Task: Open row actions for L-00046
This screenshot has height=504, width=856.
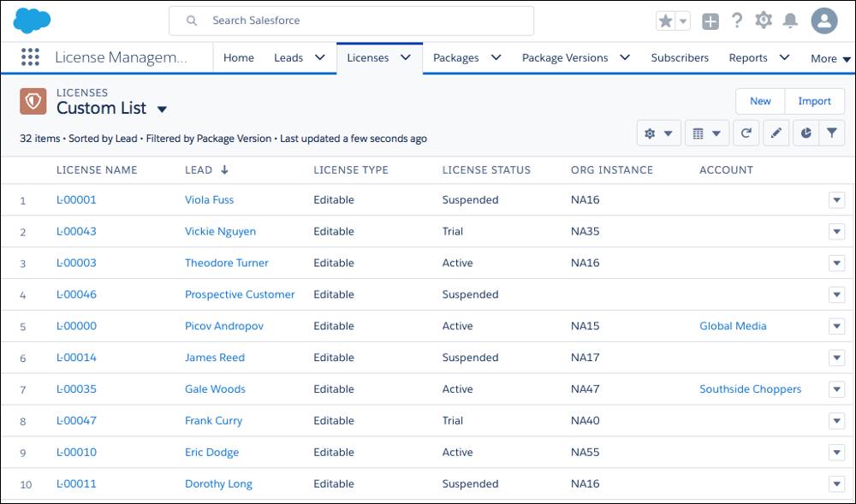Action: pyautogui.click(x=836, y=294)
